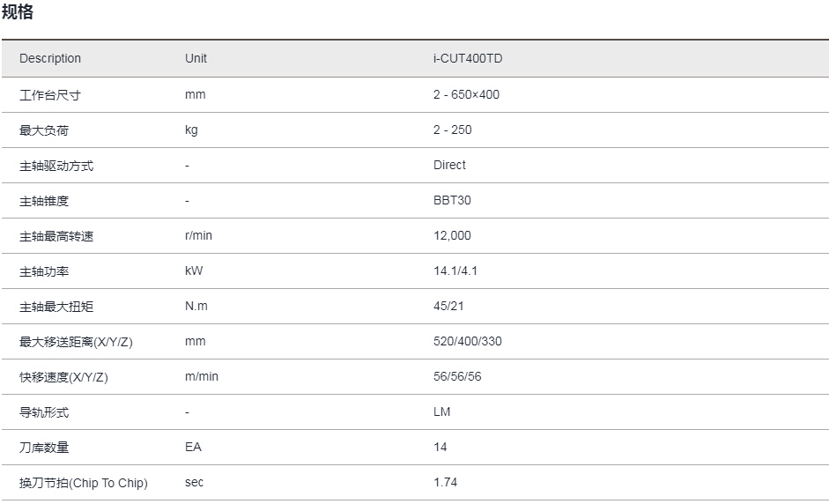Click the 主轴最高转速 row label

pos(56,236)
